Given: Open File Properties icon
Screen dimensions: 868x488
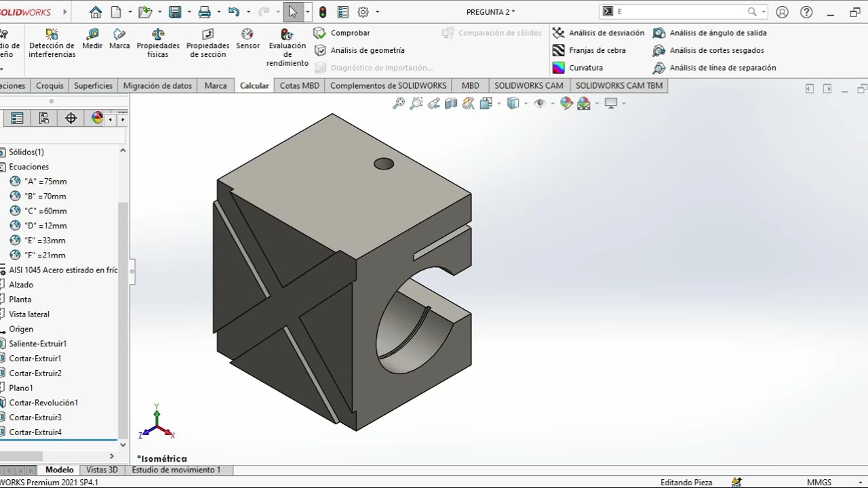Looking at the screenshot, I should tap(343, 12).
